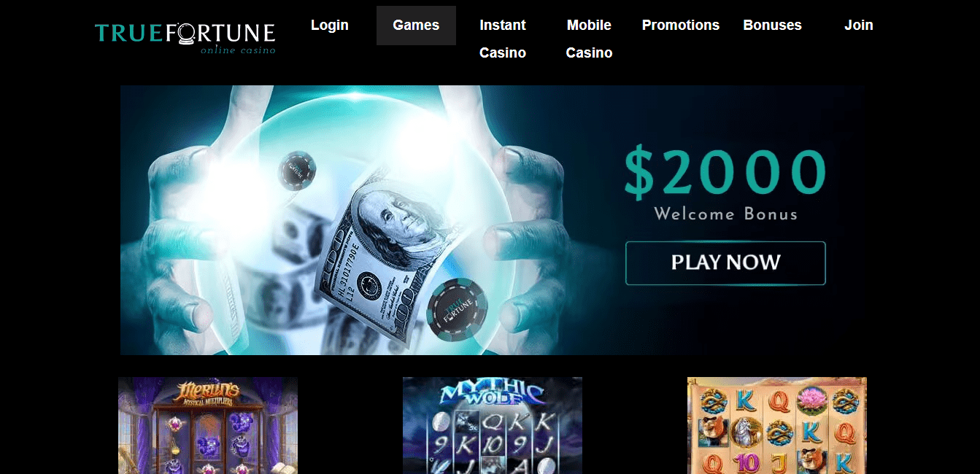Click the $2000 bonus amount text
The image size is (980, 474).
point(725,174)
